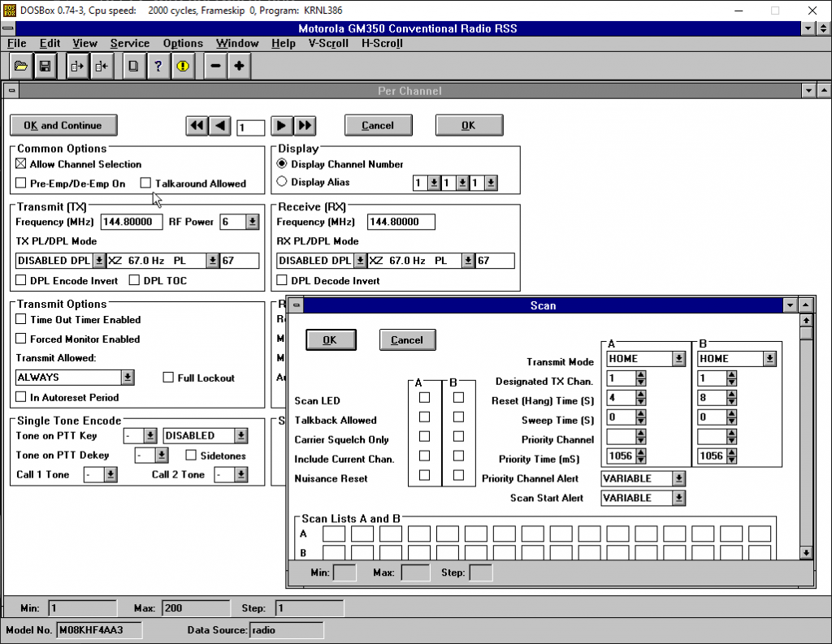Viewport: 832px width, 644px height.
Task: Click the open file folder toolbar icon
Action: 21,67
